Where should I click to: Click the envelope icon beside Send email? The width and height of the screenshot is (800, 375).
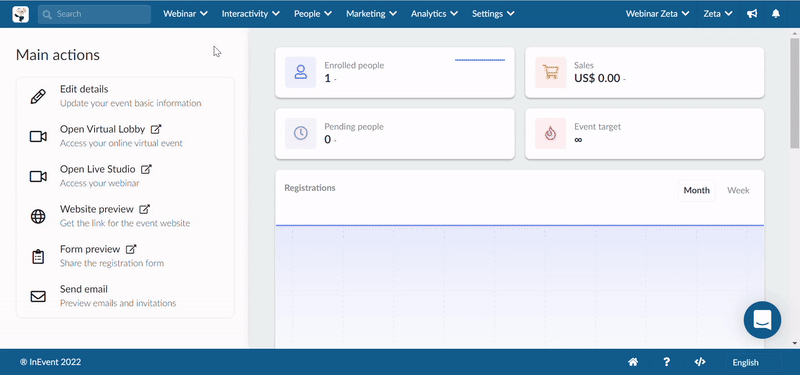point(38,296)
